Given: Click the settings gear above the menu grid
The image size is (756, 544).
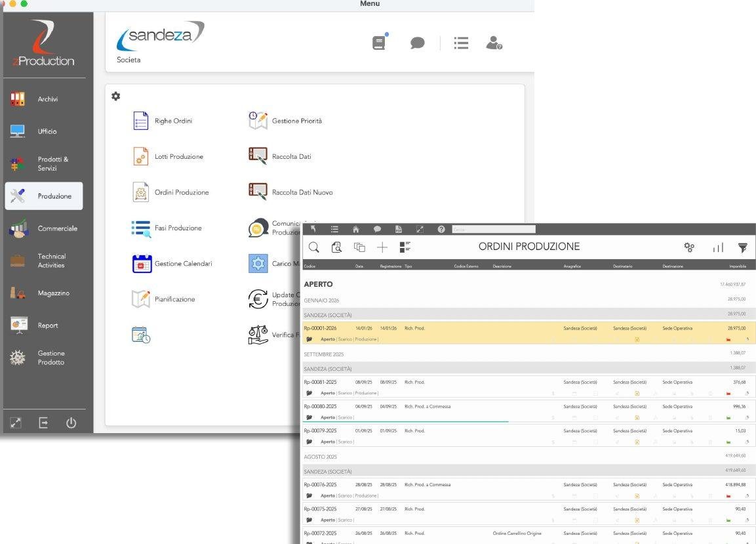Looking at the screenshot, I should coord(115,96).
